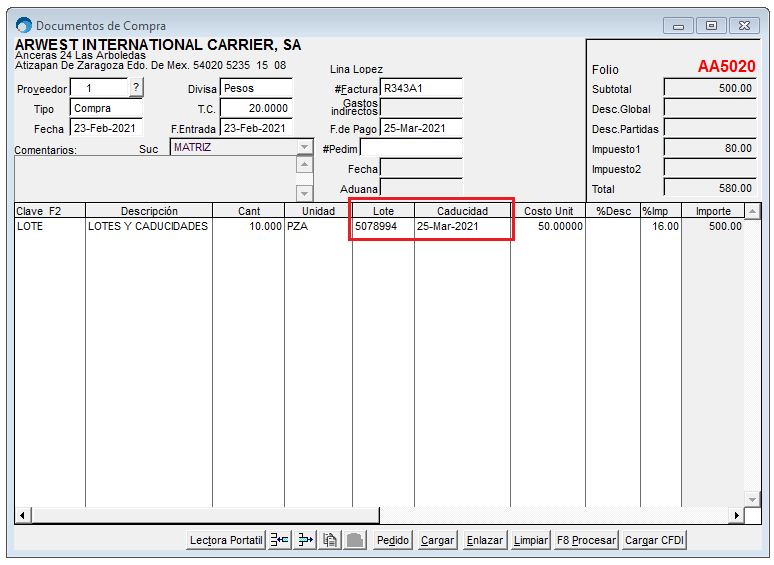Click comments box scroll down arrow
774x565 pixels.
point(305,193)
